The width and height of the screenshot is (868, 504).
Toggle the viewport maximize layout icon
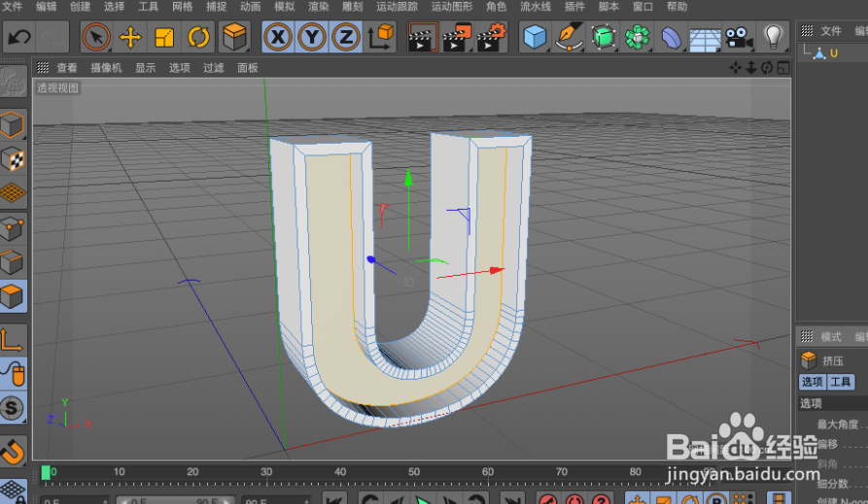(783, 68)
